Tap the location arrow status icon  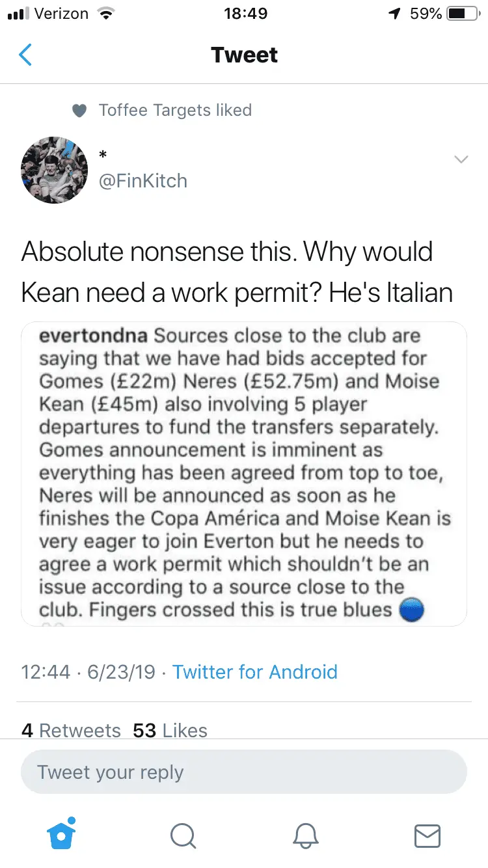click(x=394, y=14)
